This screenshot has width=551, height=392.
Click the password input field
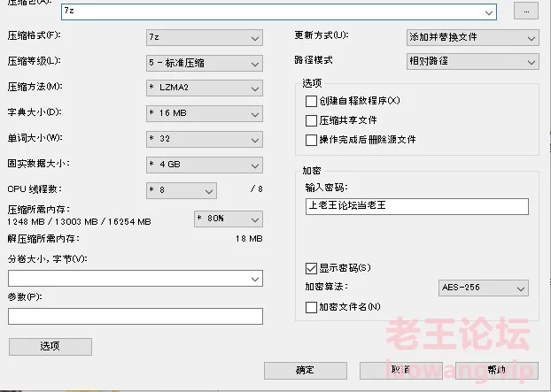pyautogui.click(x=415, y=206)
